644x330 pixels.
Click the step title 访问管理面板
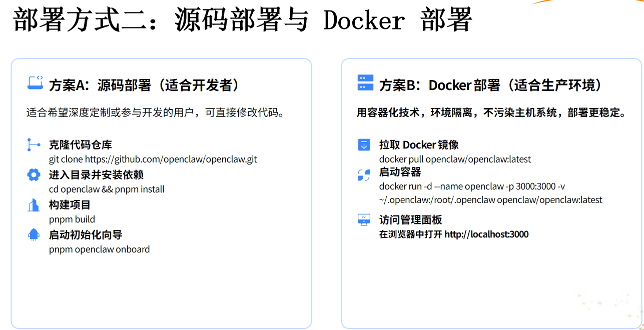(411, 220)
